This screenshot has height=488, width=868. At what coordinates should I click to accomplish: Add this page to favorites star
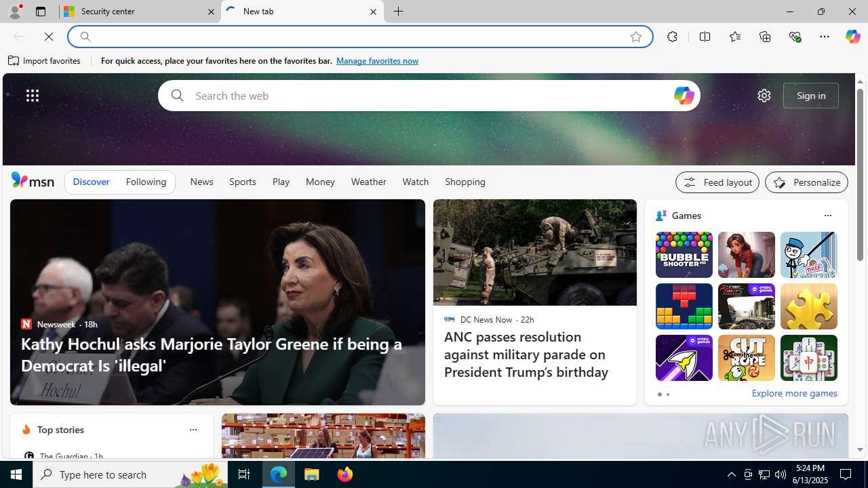click(x=636, y=37)
